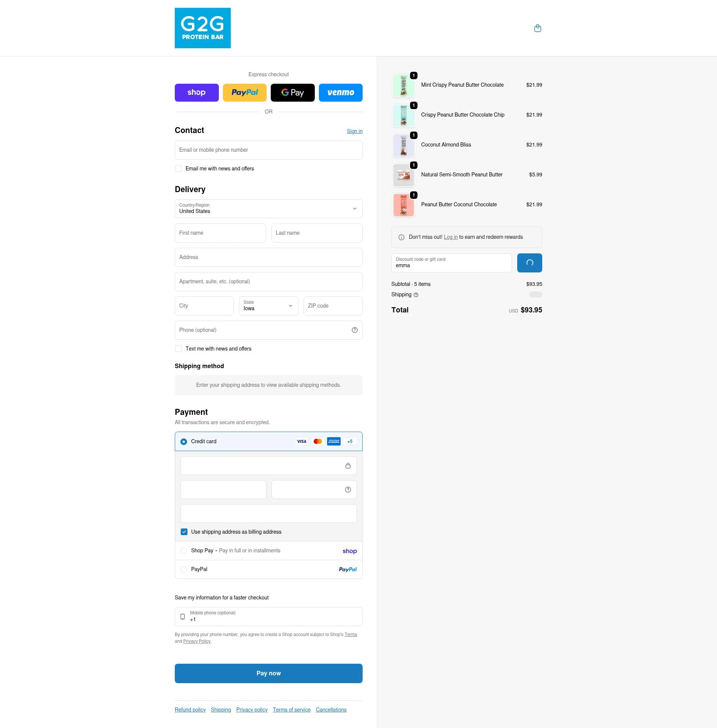
Task: Pay with the Venmo express checkout option
Action: pyautogui.click(x=340, y=93)
